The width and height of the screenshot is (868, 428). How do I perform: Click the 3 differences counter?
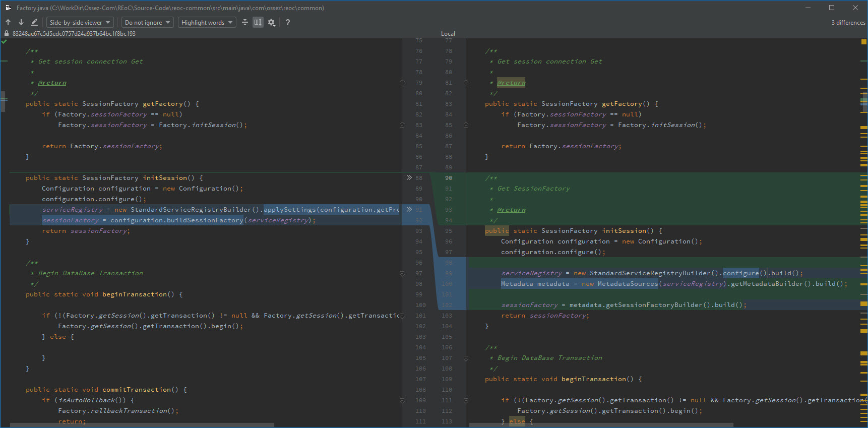(848, 23)
